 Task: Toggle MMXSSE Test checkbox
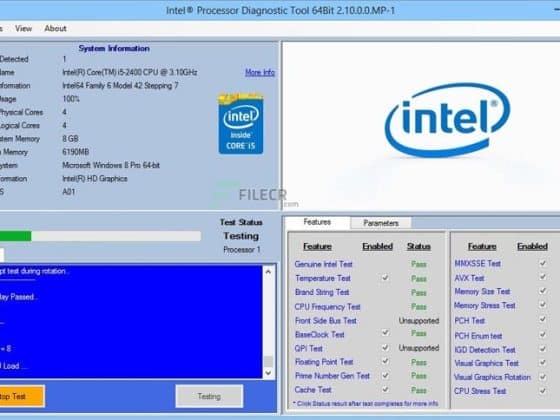pos(543,263)
